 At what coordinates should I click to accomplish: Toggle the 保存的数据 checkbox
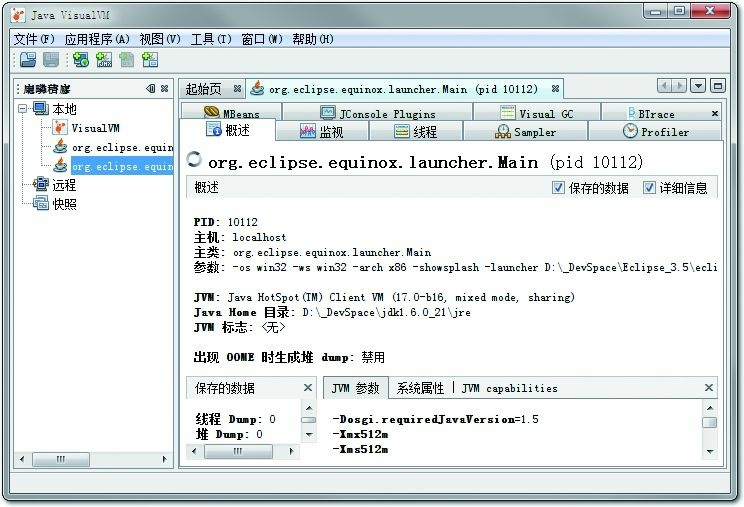coord(558,187)
